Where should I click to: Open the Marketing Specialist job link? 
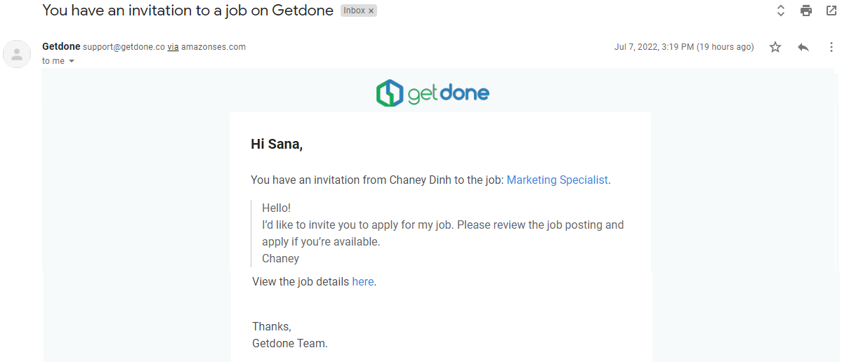[557, 180]
